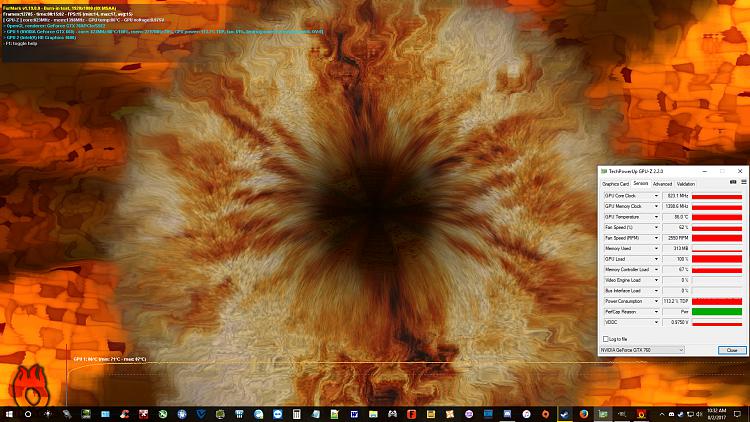Viewport: 750px width, 422px height.
Task: Click the Close button in GPU-Z
Action: [732, 350]
